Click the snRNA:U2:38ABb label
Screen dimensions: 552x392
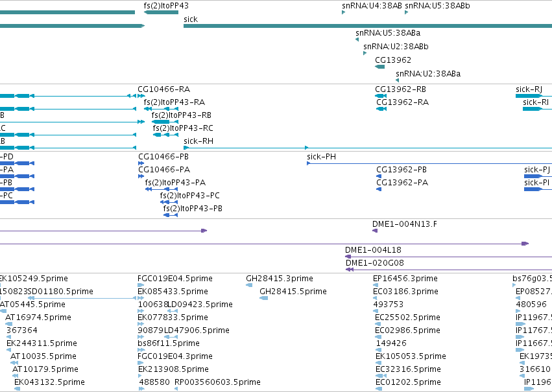click(x=396, y=47)
